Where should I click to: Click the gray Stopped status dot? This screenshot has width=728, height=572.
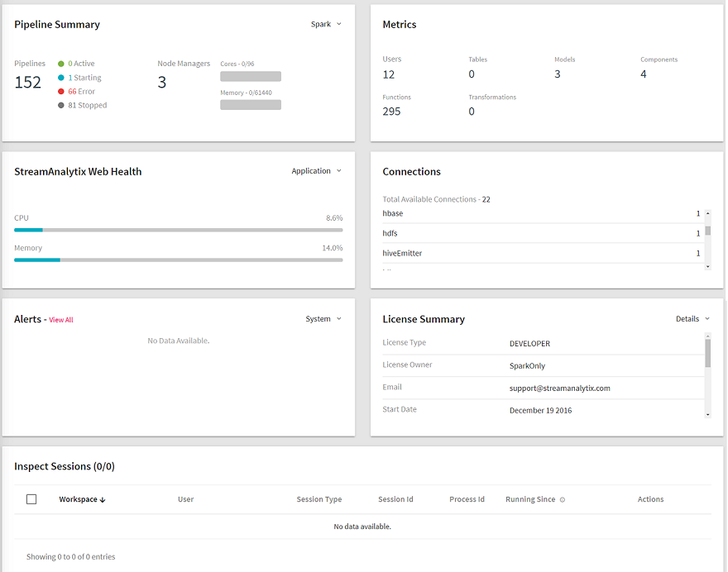pyautogui.click(x=61, y=105)
